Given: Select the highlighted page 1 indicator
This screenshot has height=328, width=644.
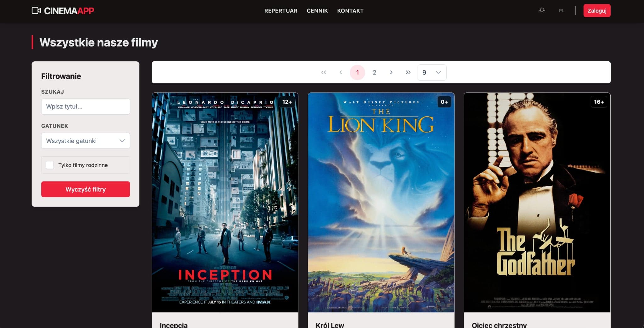Looking at the screenshot, I should pos(357,72).
